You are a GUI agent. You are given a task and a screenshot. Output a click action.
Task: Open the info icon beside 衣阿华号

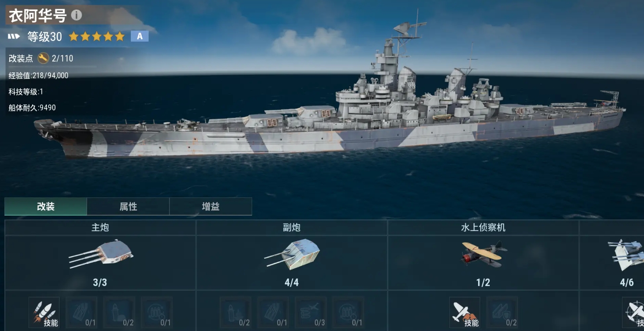(76, 15)
